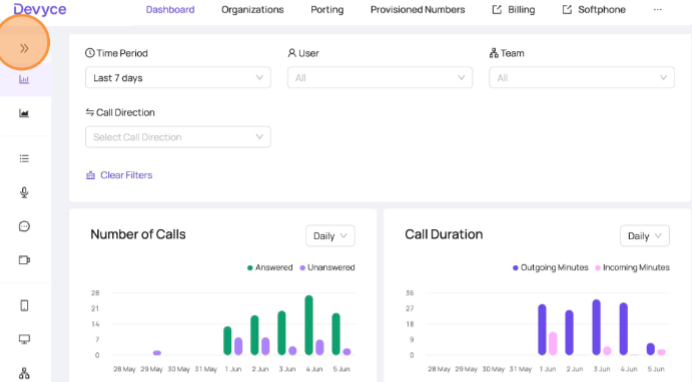Toggle the Answered legend item
Screen dimensions: 692x382
[x=270, y=268]
